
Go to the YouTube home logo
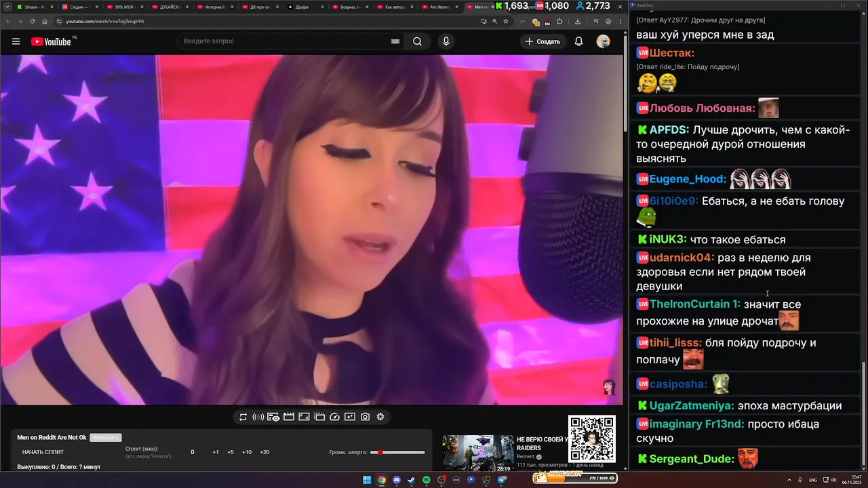[x=51, y=41]
